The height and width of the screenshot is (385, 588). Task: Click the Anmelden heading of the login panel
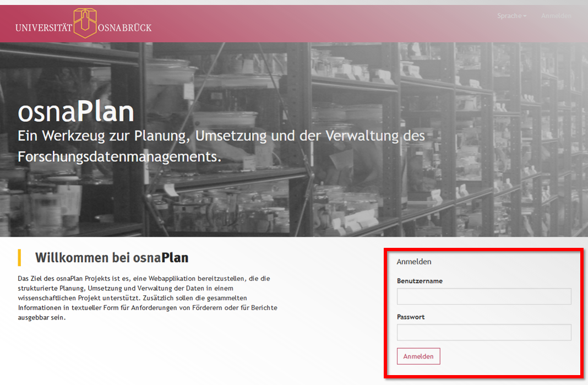pyautogui.click(x=414, y=262)
